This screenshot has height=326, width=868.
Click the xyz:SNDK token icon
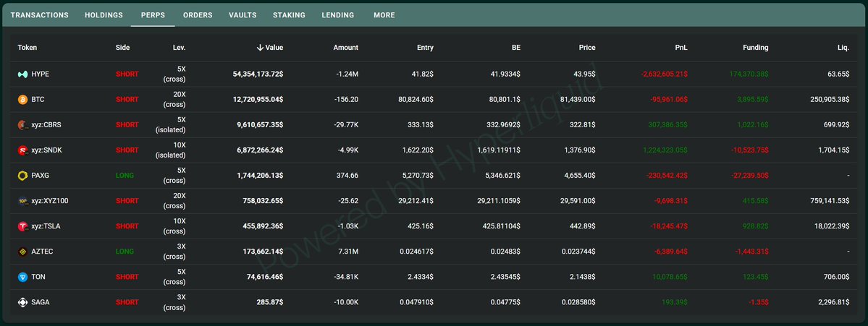tap(22, 150)
